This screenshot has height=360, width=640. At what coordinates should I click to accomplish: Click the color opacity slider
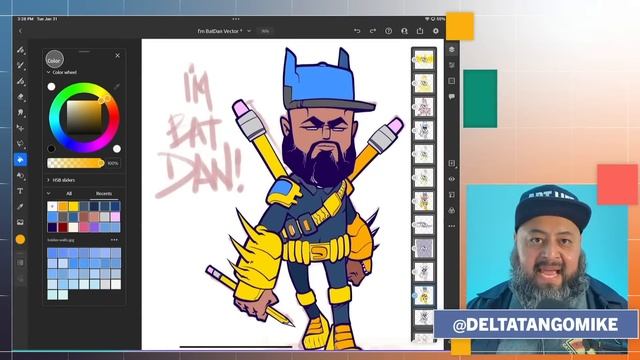pyautogui.click(x=76, y=163)
